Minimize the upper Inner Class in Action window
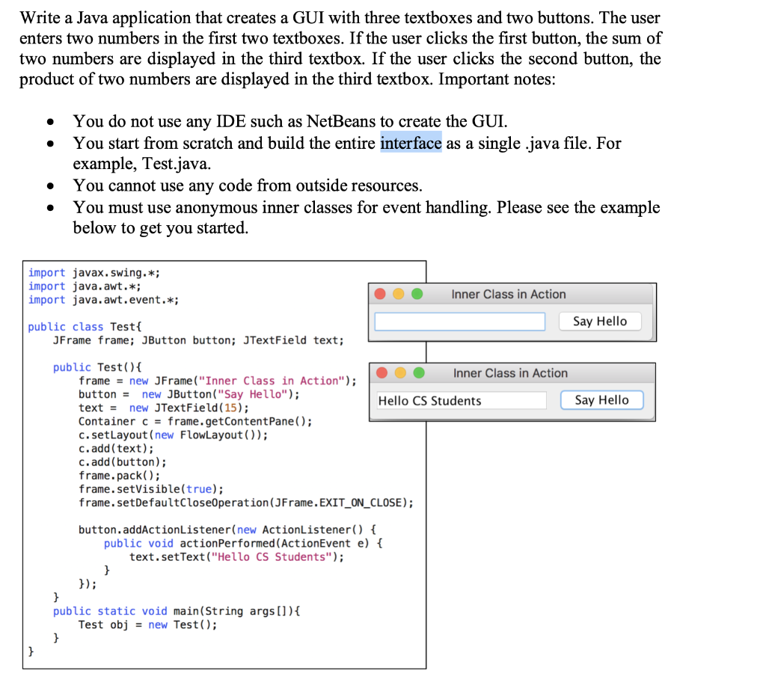This screenshot has height=700, width=766. [x=399, y=294]
